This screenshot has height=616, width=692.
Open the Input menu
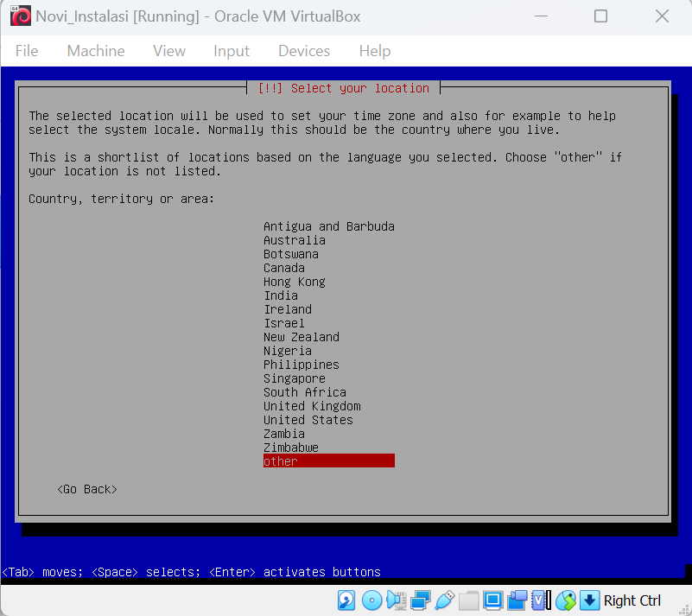(232, 51)
